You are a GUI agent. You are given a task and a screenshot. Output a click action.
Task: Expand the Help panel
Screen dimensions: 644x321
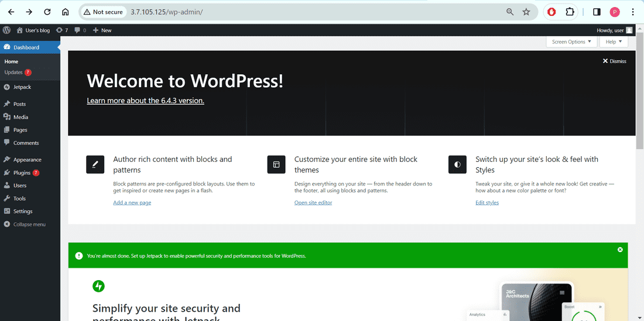pos(614,42)
